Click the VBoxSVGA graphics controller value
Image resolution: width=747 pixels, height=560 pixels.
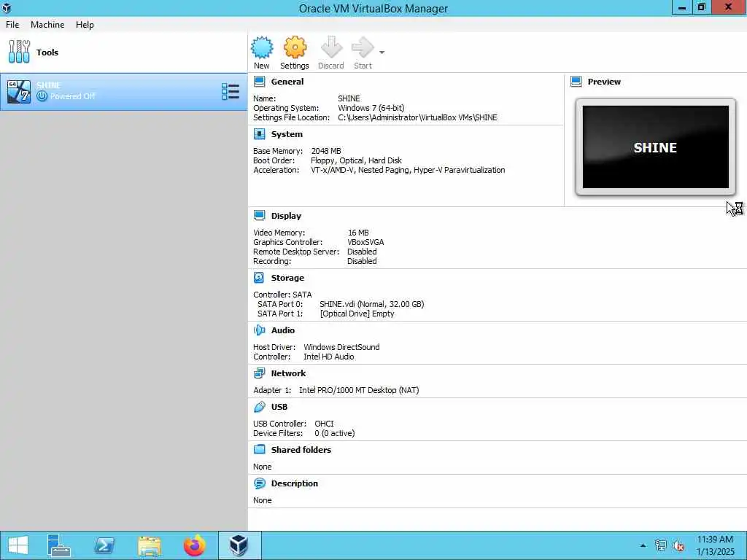[x=365, y=242]
